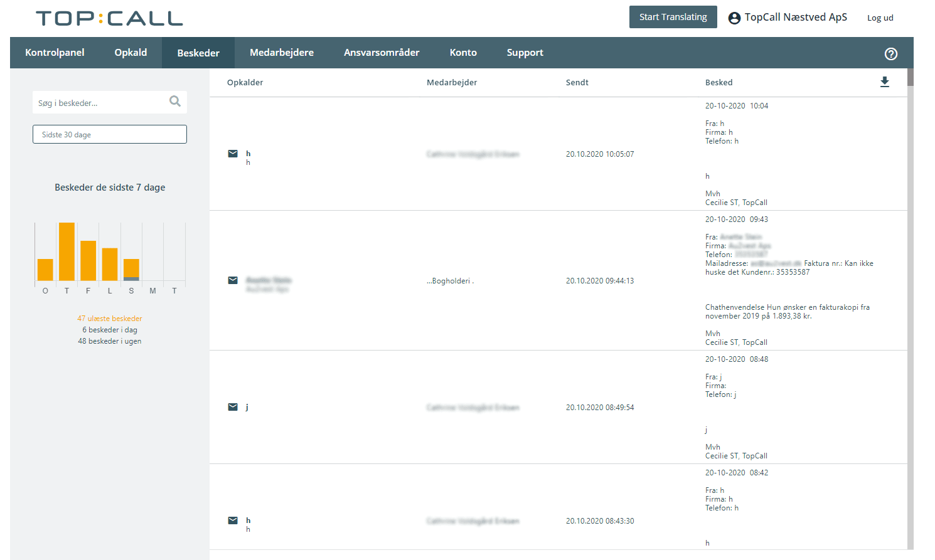Click the Sunday (S) chart bar
This screenshot has width=935, height=560.
point(131,270)
